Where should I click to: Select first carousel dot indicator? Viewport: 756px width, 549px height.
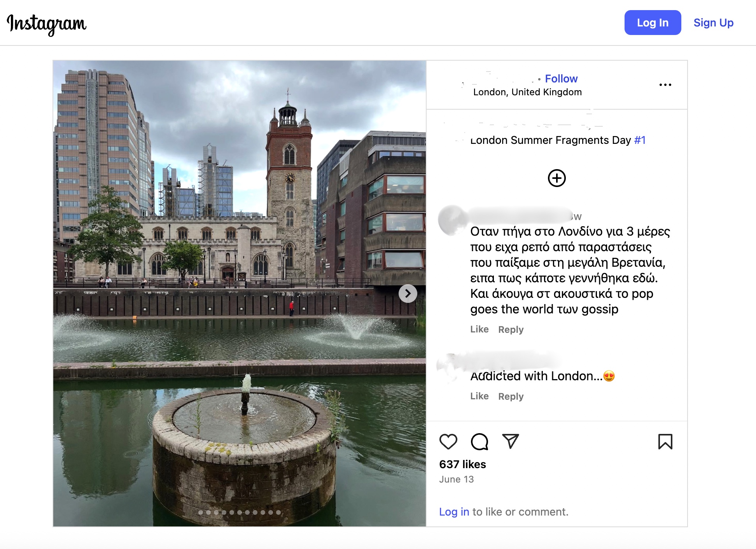point(201,512)
